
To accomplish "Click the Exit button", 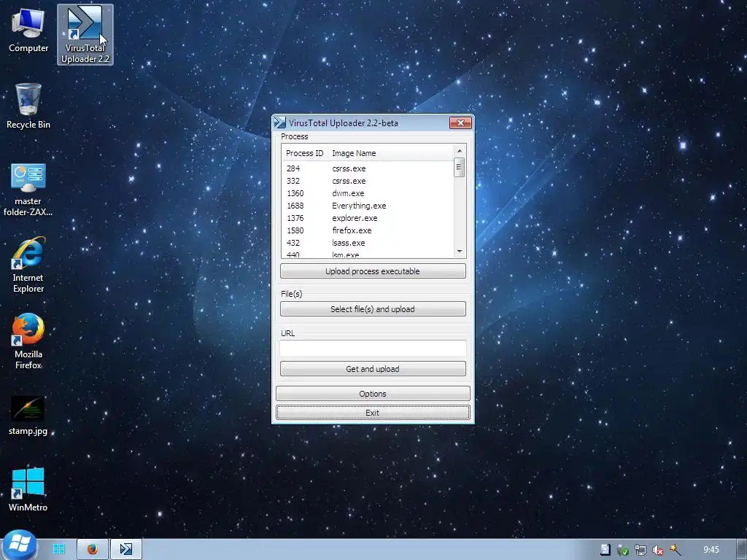I will [x=373, y=413].
